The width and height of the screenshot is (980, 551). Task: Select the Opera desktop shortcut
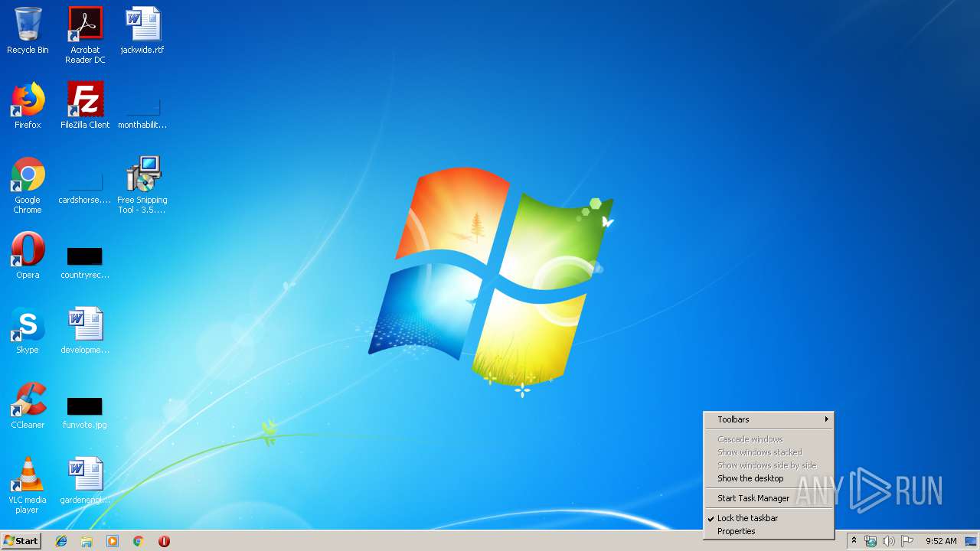click(28, 256)
